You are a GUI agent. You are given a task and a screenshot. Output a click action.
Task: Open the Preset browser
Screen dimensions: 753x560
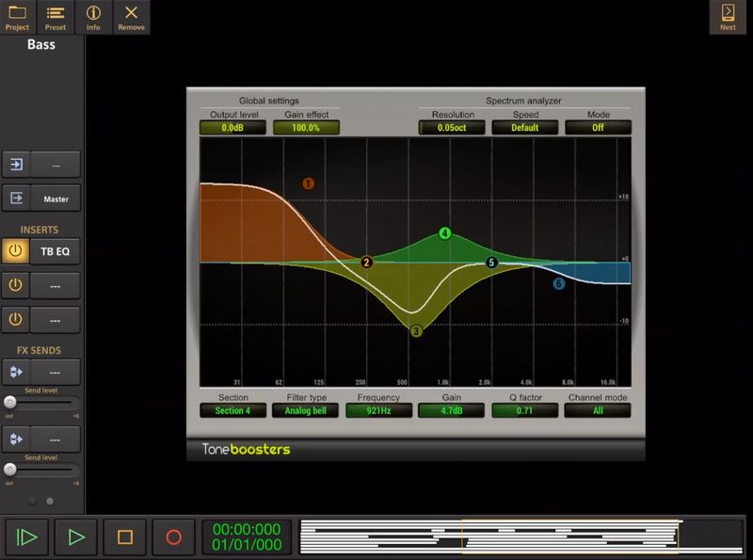(x=55, y=16)
